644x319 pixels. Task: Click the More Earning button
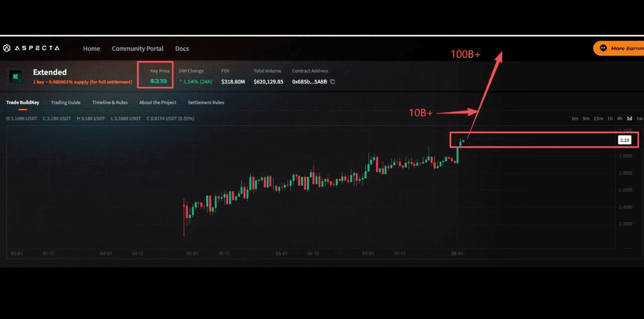pyautogui.click(x=619, y=48)
